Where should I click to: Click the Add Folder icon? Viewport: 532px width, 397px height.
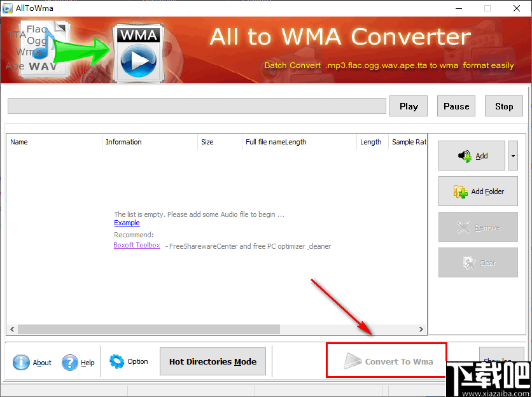pyautogui.click(x=459, y=191)
